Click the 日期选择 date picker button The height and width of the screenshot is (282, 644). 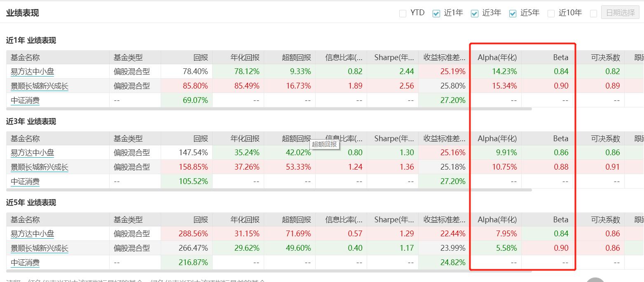pos(620,13)
